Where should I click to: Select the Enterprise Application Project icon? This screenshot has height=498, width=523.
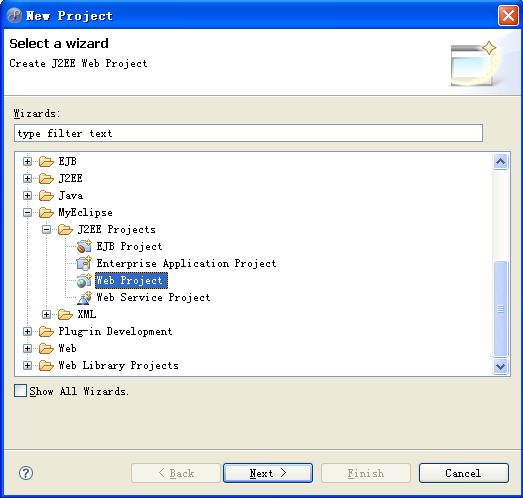[x=84, y=263]
